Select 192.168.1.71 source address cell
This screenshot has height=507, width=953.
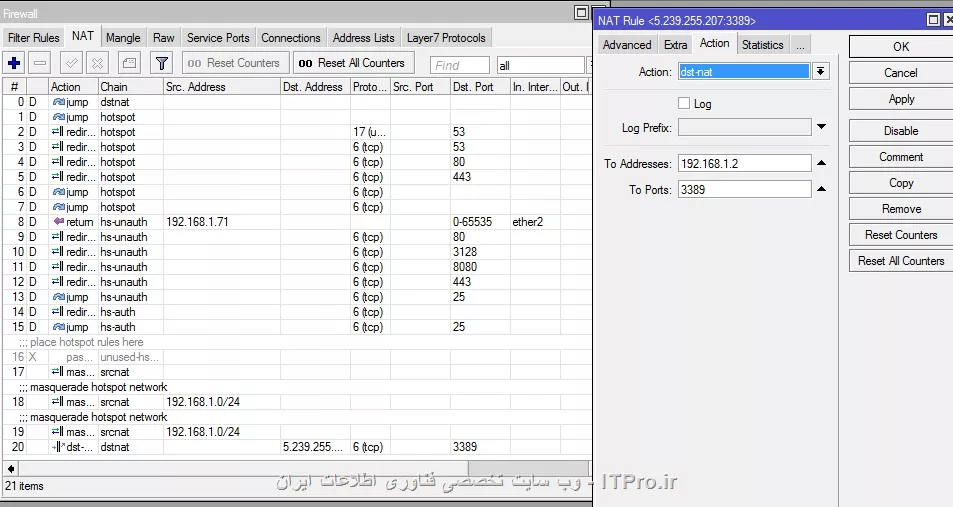(221, 222)
